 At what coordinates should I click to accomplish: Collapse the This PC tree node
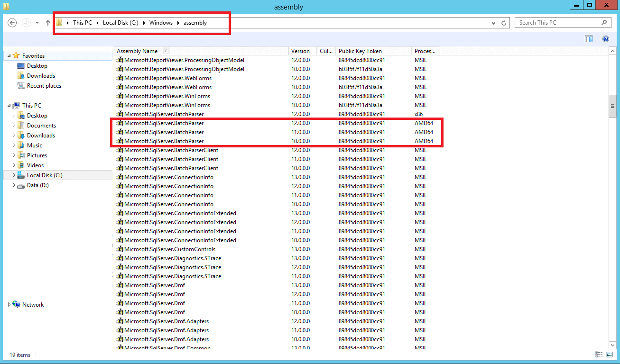(9, 106)
